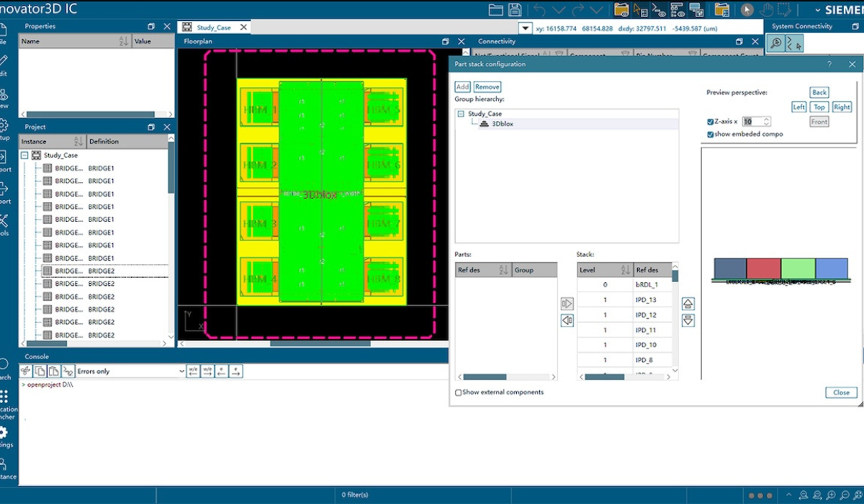Uncheck the Z-axis x checkbox
The image size is (864, 504).
[x=711, y=122]
